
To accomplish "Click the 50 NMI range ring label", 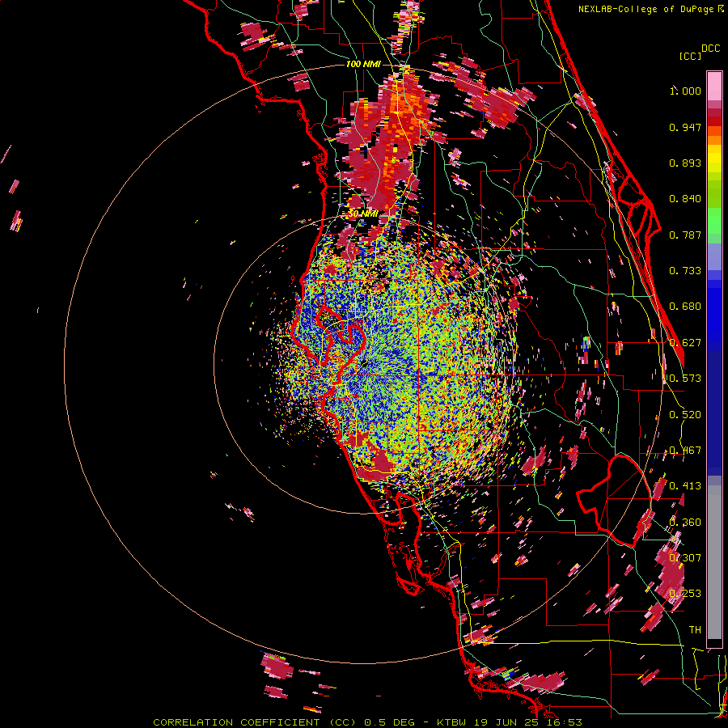I will point(363,214).
